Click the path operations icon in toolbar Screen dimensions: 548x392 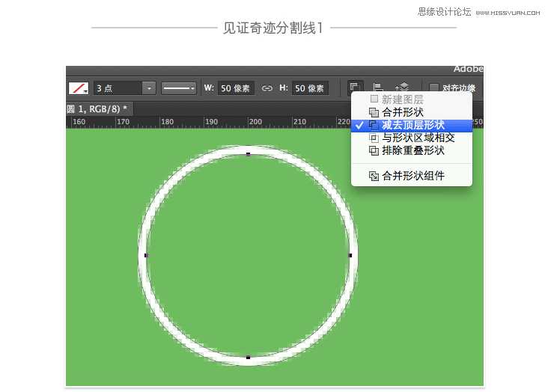pos(354,87)
